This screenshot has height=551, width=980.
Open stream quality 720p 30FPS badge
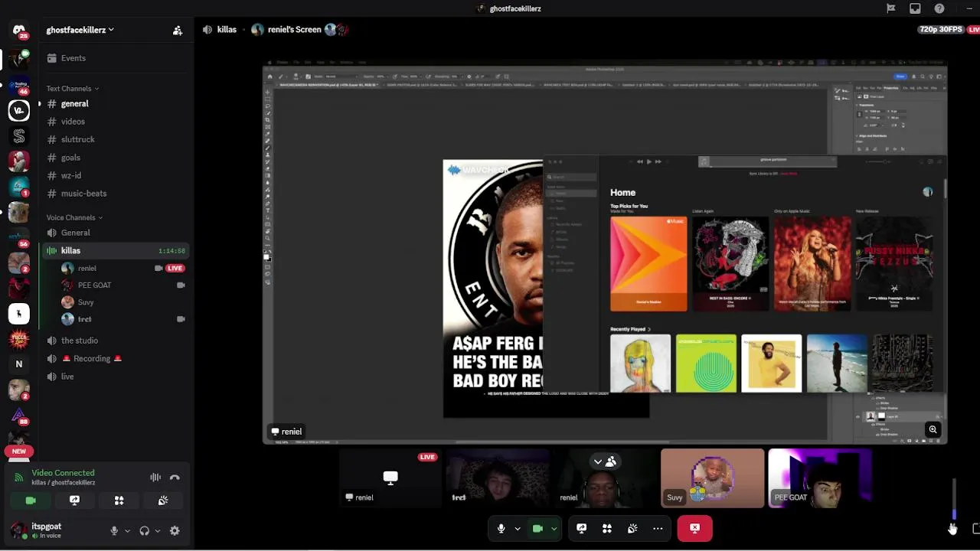coord(940,30)
